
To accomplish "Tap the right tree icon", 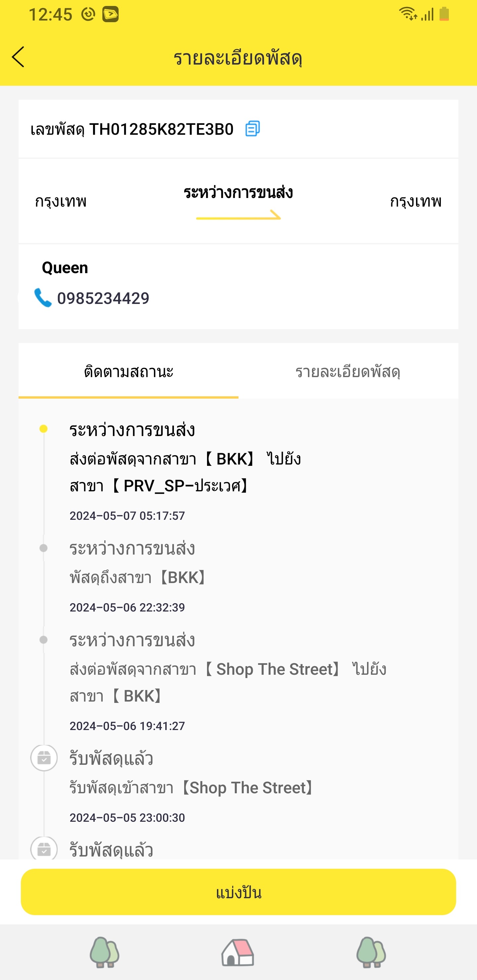I will pyautogui.click(x=371, y=953).
